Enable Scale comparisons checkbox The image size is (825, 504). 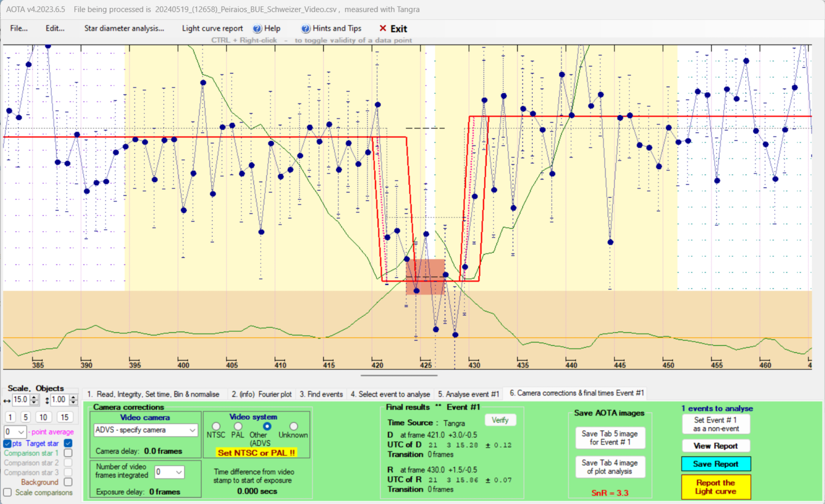click(x=7, y=492)
